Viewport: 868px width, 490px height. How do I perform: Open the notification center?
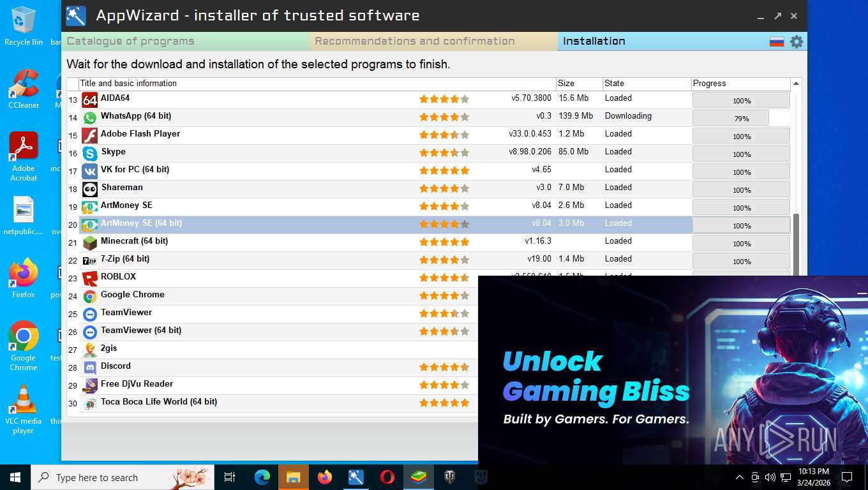point(847,477)
